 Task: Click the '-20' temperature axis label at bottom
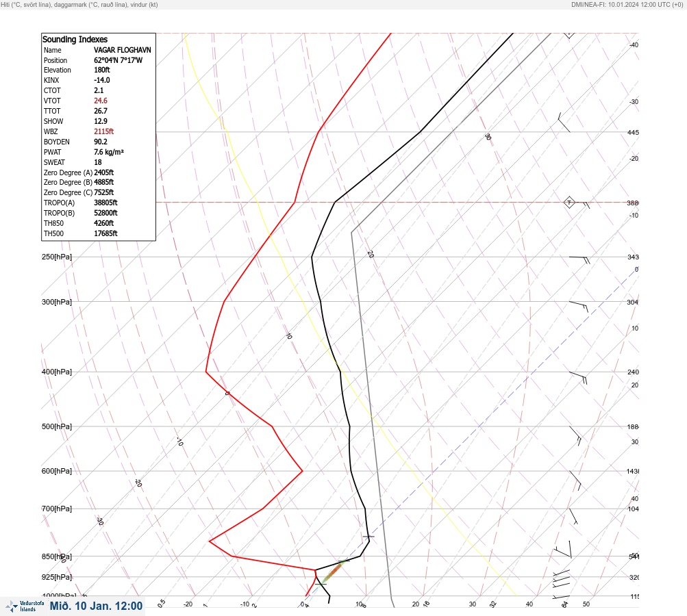coord(188,604)
